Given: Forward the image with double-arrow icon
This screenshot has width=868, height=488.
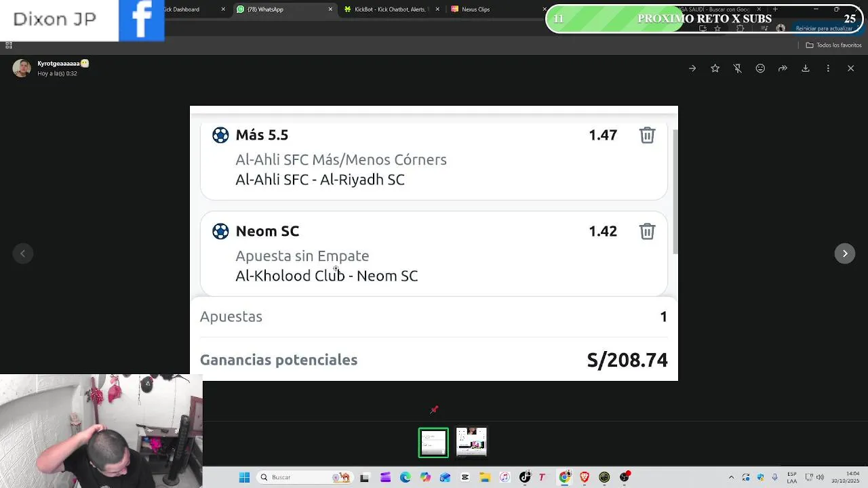Looking at the screenshot, I should tap(783, 68).
